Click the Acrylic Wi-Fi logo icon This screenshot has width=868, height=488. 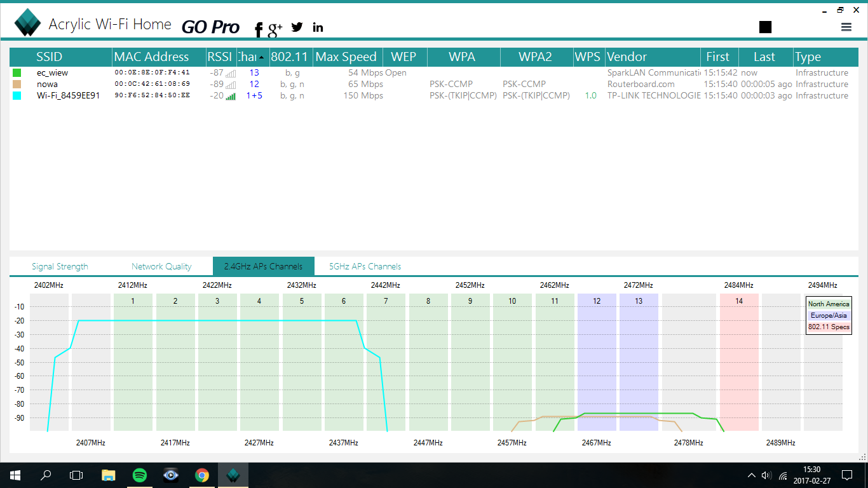click(x=28, y=24)
